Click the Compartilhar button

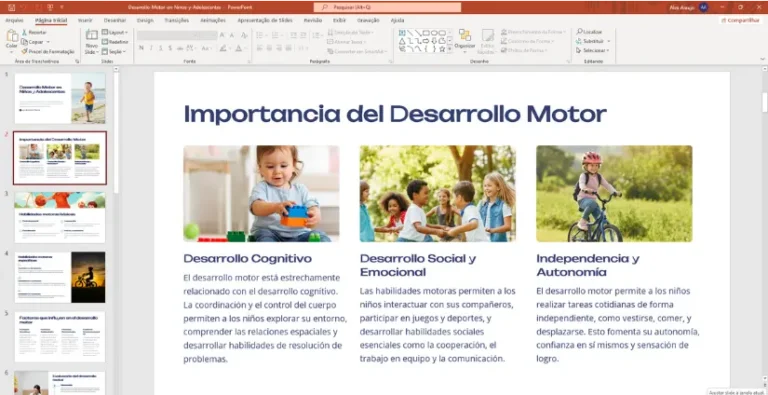740,21
